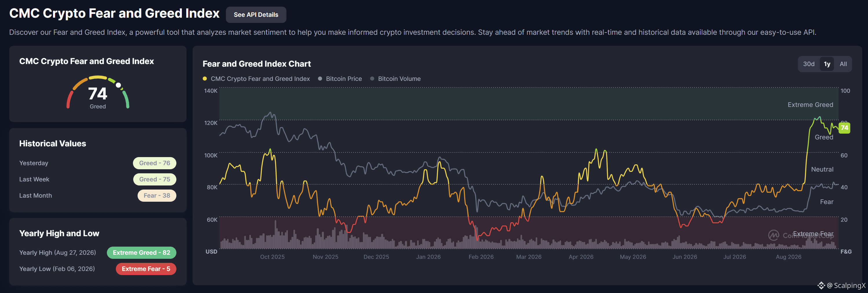
Task: Click the gray dot beside Bitcoin Price
Action: click(320, 79)
